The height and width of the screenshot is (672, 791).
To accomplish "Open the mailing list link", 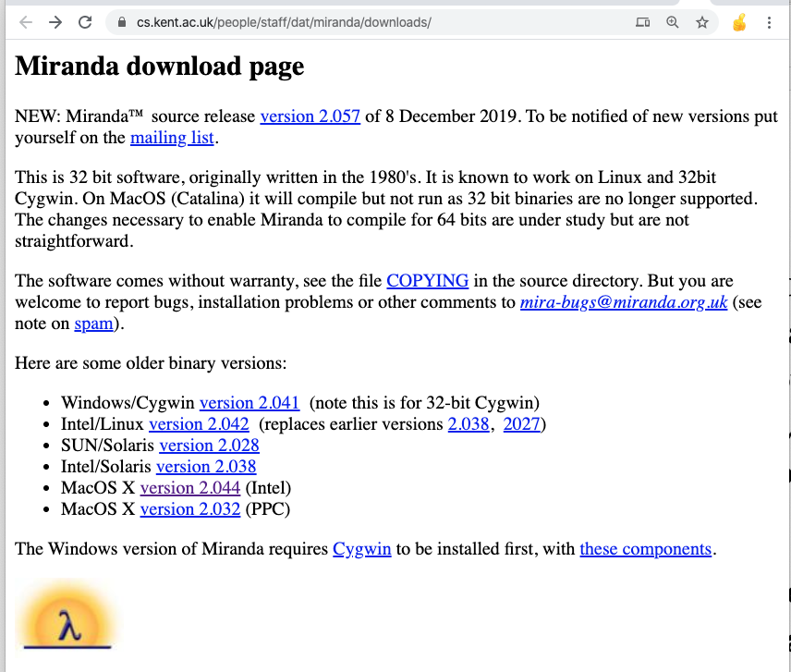I will coord(173,138).
